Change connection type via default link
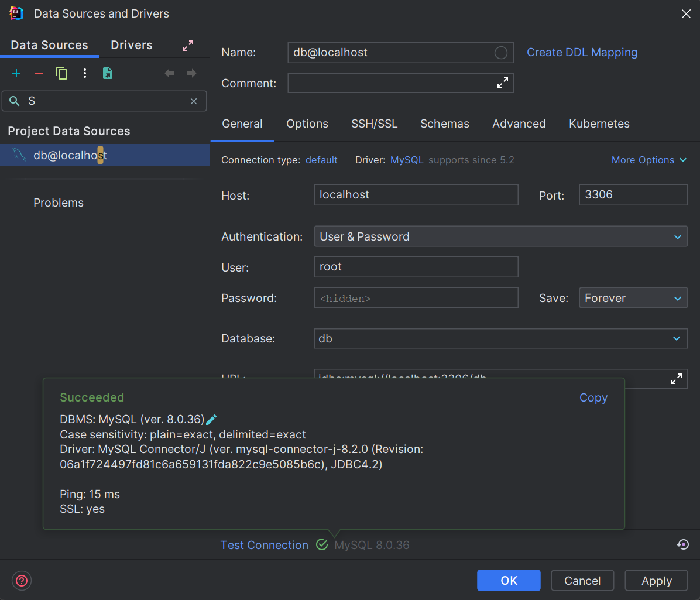Screen dimensions: 700x600 321,160
